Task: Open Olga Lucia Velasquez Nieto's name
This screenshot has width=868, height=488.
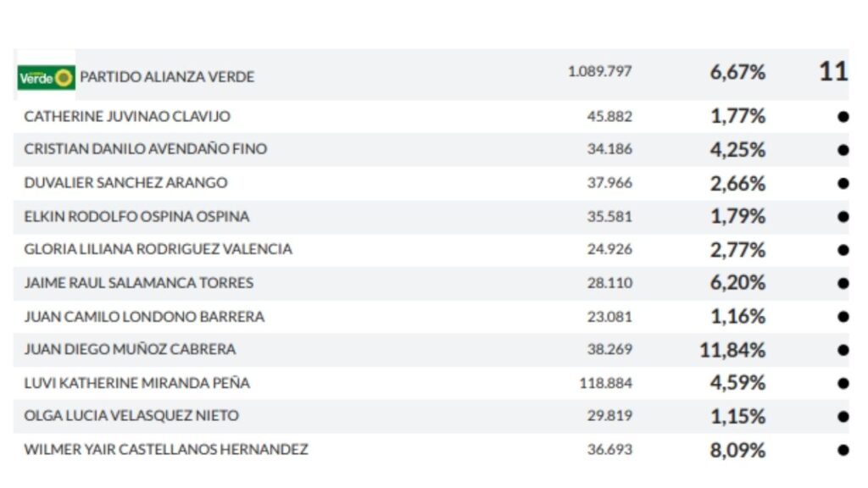Action: tap(131, 416)
